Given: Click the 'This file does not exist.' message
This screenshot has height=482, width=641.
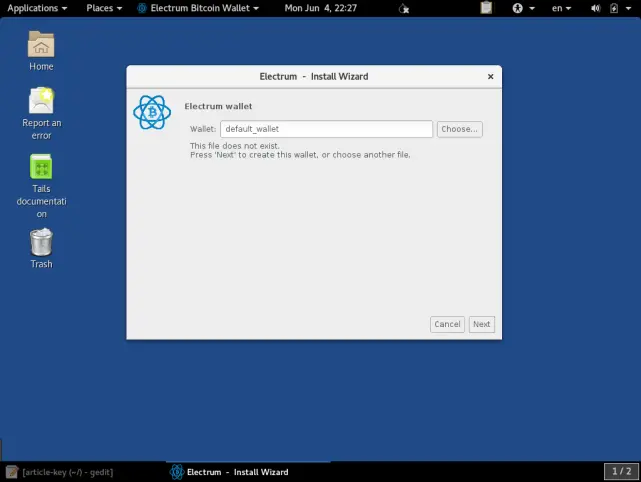Looking at the screenshot, I should (235, 146).
